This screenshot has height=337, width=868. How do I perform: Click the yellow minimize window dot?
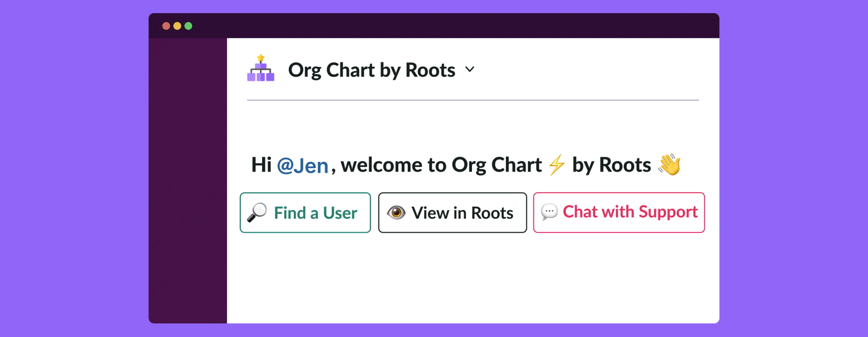pyautogui.click(x=177, y=26)
